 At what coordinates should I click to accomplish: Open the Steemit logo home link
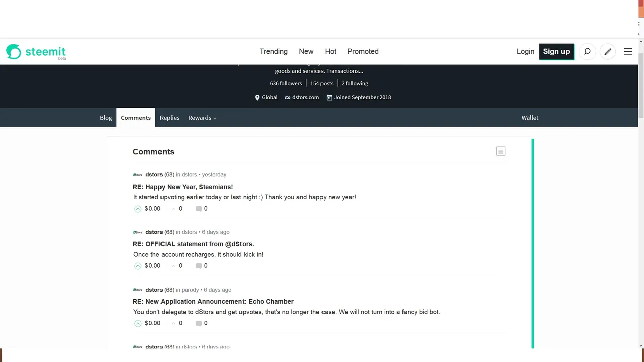(x=36, y=52)
